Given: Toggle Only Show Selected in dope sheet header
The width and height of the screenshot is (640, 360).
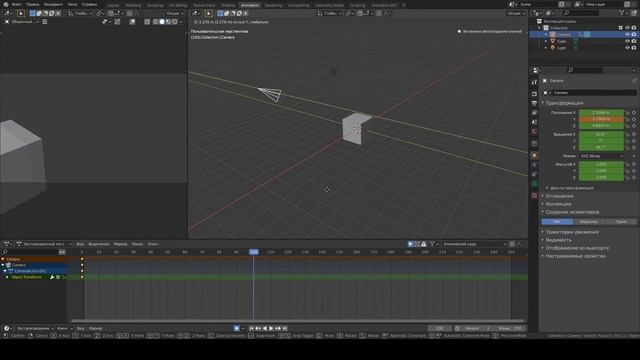Looking at the screenshot, I should click(x=410, y=244).
